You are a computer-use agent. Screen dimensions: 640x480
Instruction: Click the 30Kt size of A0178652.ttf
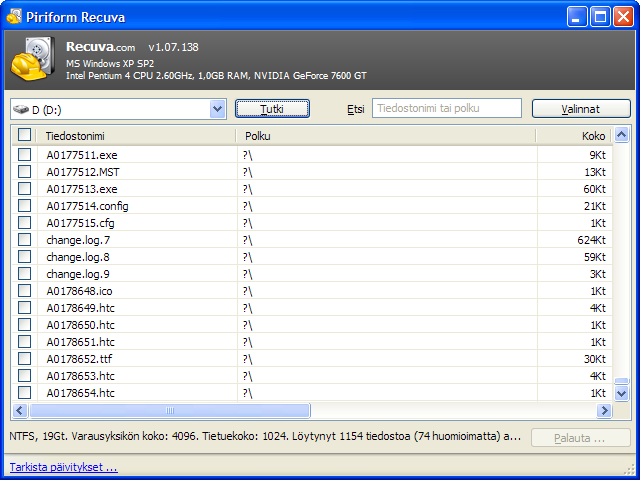tap(594, 359)
